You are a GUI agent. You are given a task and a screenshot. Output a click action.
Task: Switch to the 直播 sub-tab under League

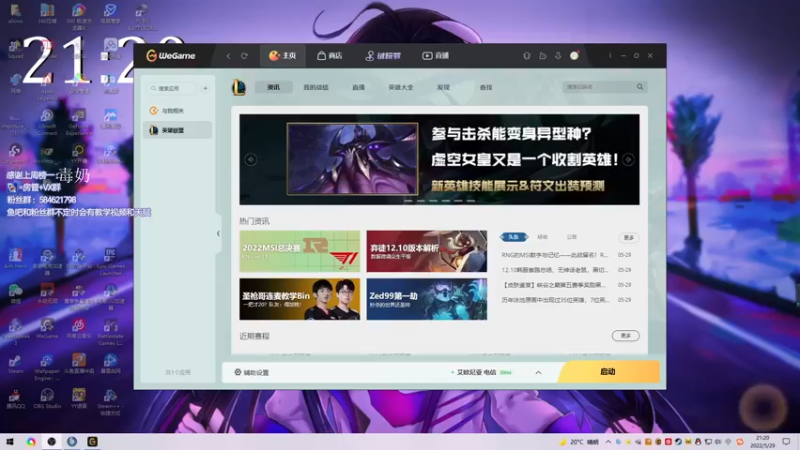[x=358, y=87]
